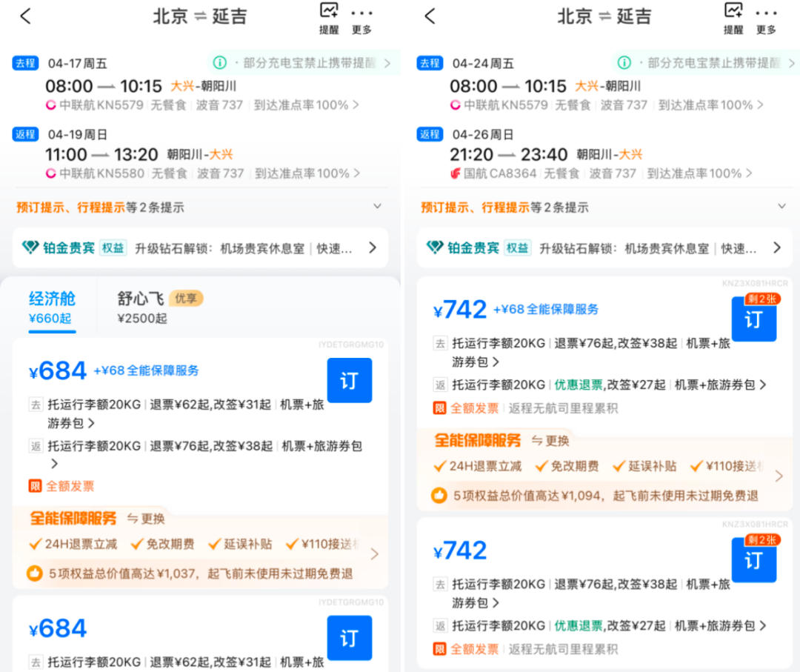
Task: Click the 国航 CA8364 airline logo
Action: click(x=455, y=173)
